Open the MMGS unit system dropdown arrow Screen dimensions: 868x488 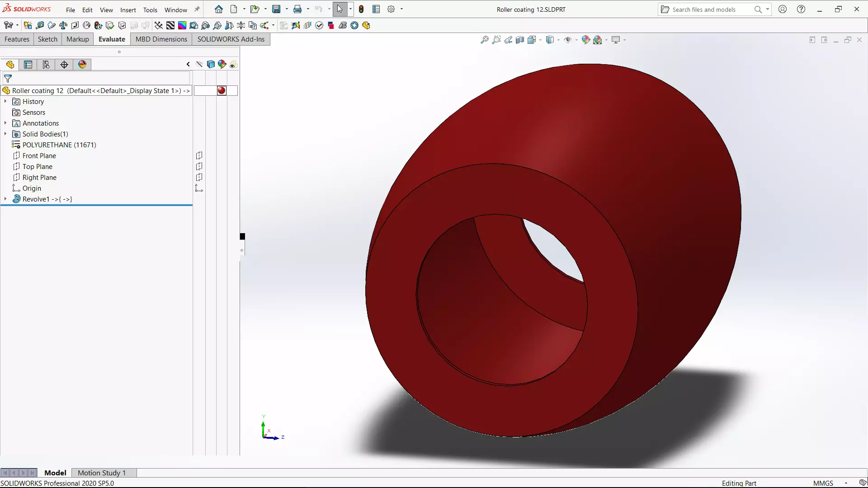pos(846,483)
